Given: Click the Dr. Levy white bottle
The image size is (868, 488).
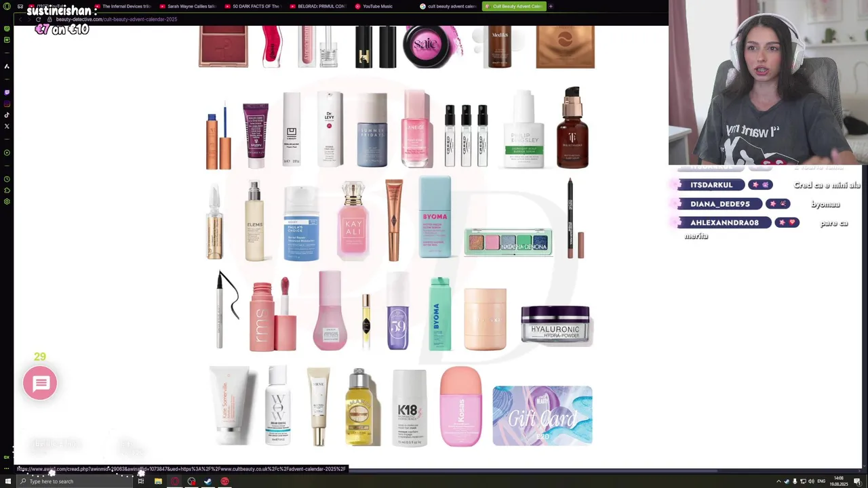Looking at the screenshot, I should pyautogui.click(x=330, y=129).
